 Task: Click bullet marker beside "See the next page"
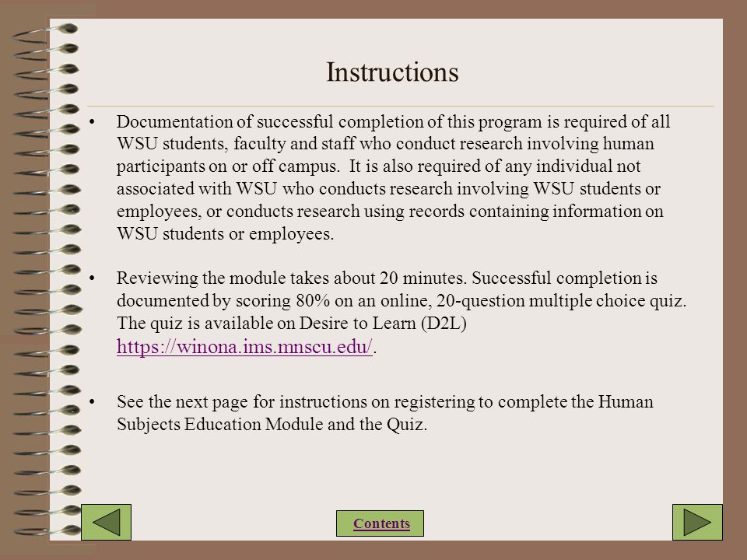(93, 402)
